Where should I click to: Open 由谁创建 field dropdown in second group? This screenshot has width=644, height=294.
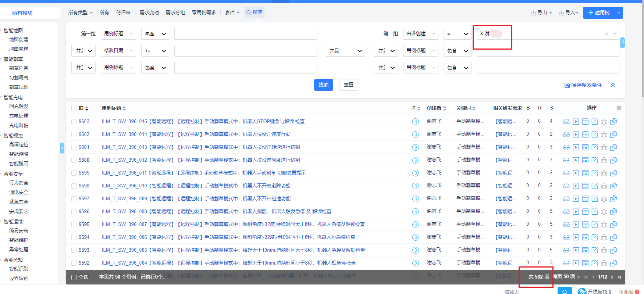(420, 34)
